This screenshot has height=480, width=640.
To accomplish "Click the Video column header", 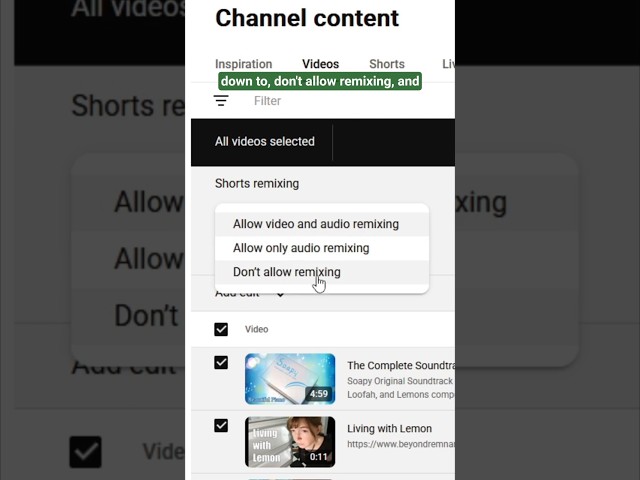I will [x=257, y=329].
